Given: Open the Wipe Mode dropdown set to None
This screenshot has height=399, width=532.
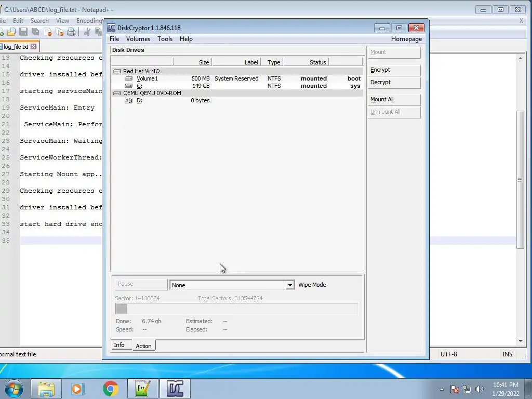Looking at the screenshot, I should [x=232, y=285].
